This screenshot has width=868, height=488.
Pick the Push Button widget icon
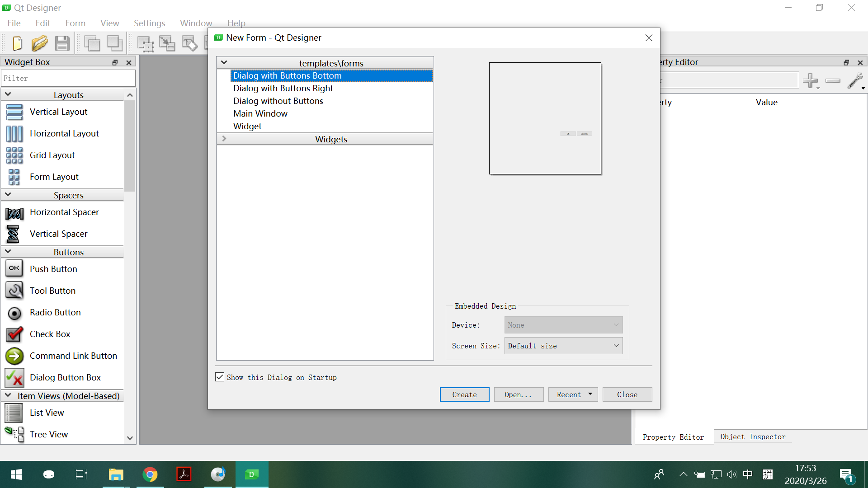point(14,268)
